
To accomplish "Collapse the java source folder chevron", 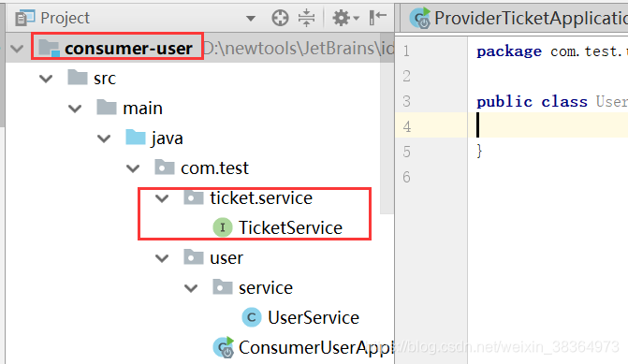I will (x=104, y=138).
